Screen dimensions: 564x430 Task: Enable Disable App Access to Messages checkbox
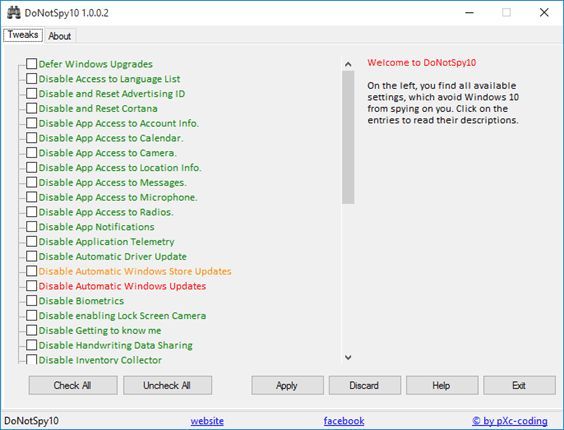click(31, 182)
